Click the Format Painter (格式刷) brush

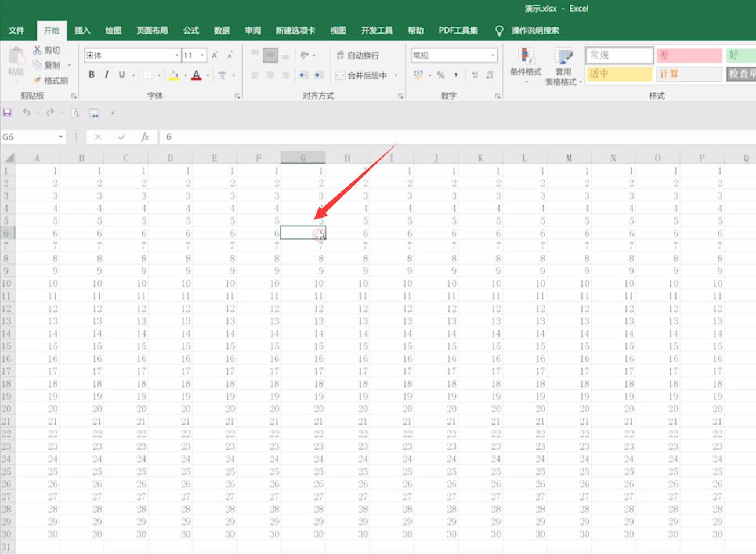37,80
